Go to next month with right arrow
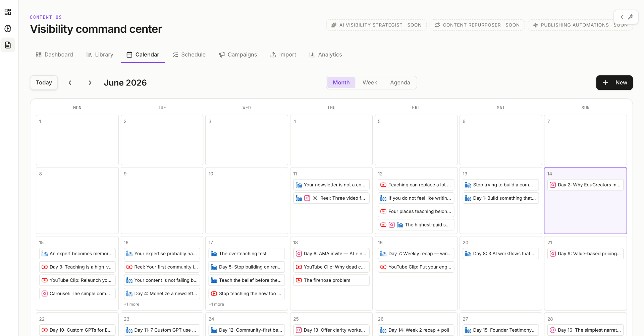The height and width of the screenshot is (336, 644). pyautogui.click(x=90, y=83)
